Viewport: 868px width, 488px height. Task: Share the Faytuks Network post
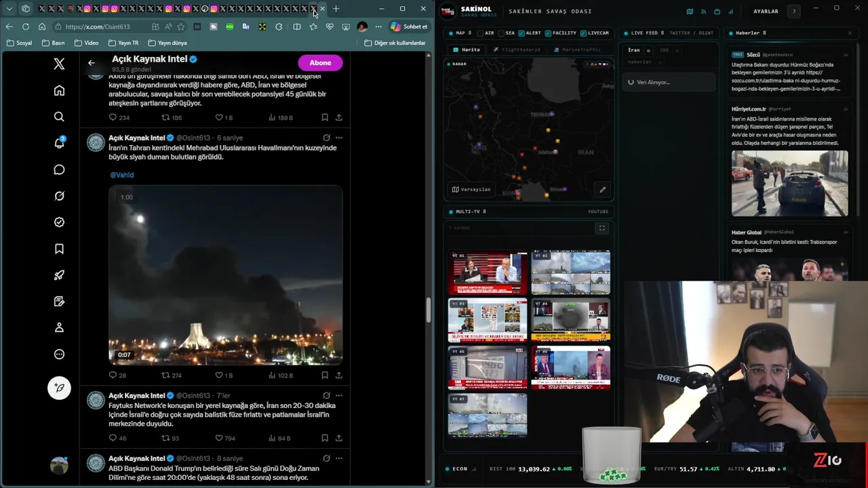338,438
